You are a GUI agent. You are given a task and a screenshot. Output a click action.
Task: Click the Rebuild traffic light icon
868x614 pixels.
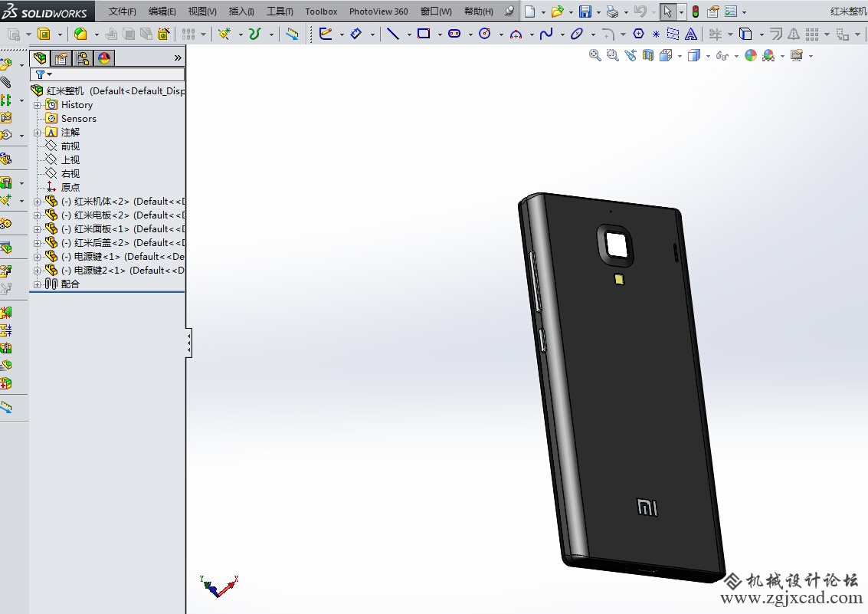point(696,11)
